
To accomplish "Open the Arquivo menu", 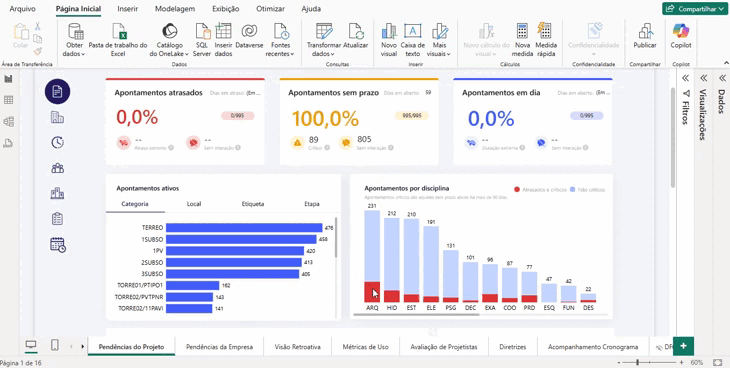I will pos(22,9).
